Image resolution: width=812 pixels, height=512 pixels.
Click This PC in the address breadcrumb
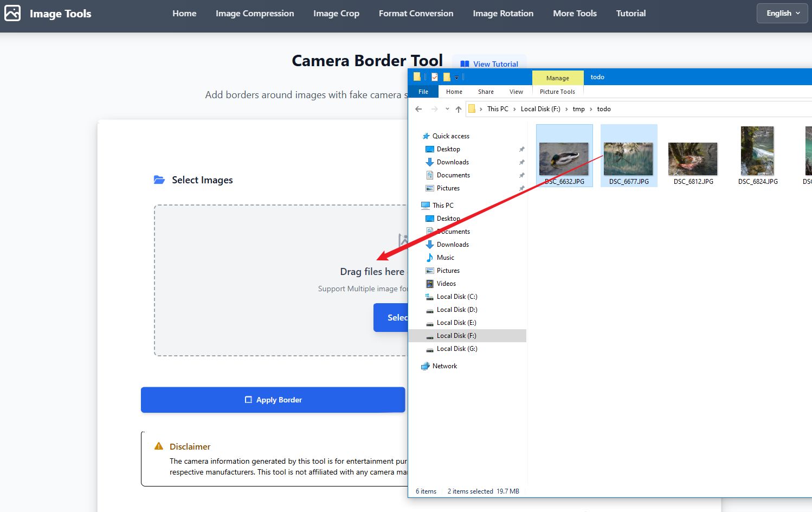pyautogui.click(x=498, y=109)
